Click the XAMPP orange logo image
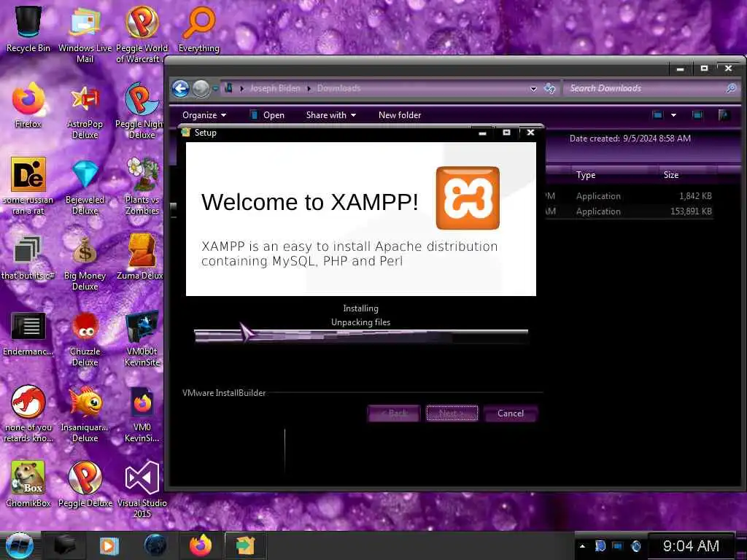747x560 pixels. tap(468, 198)
